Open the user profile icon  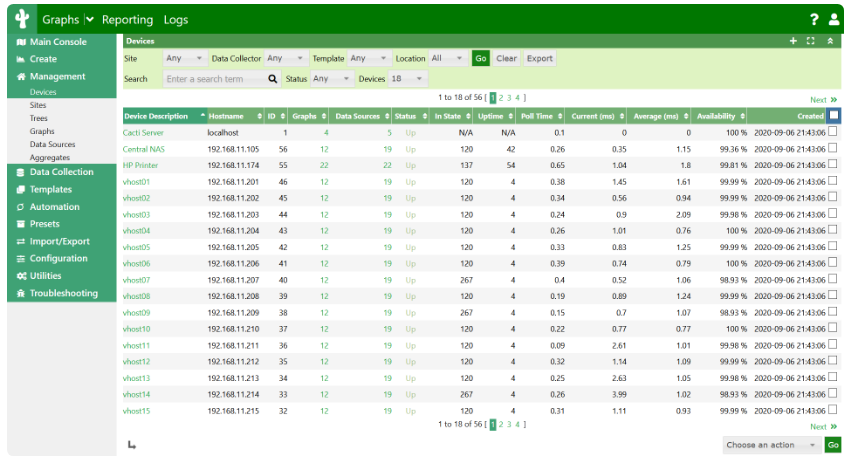point(834,20)
